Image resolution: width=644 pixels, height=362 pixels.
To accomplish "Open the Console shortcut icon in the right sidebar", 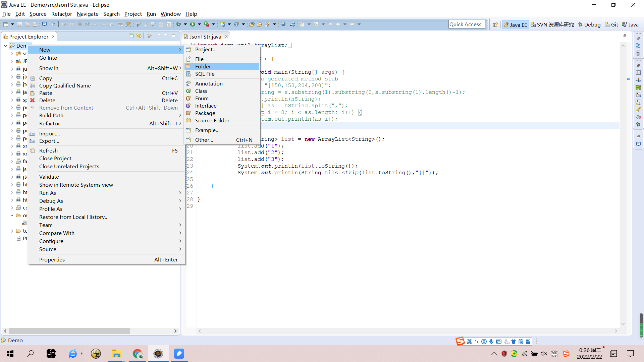I will click(x=639, y=144).
